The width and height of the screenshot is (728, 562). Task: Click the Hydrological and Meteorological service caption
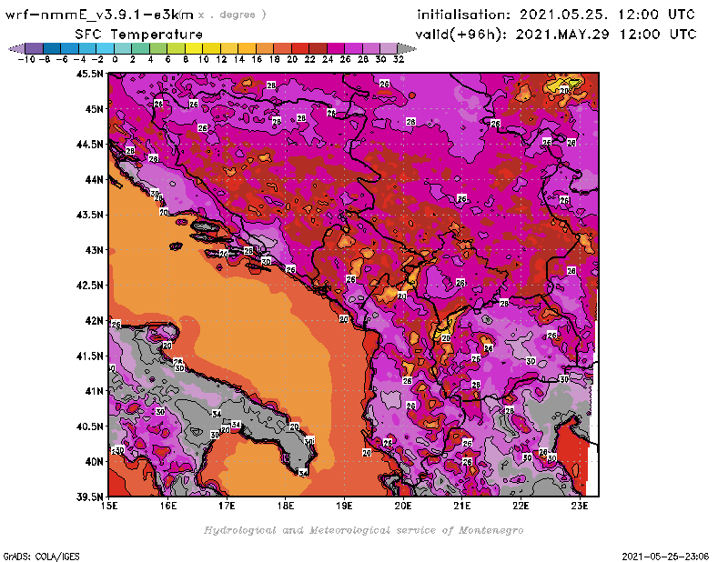(363, 530)
